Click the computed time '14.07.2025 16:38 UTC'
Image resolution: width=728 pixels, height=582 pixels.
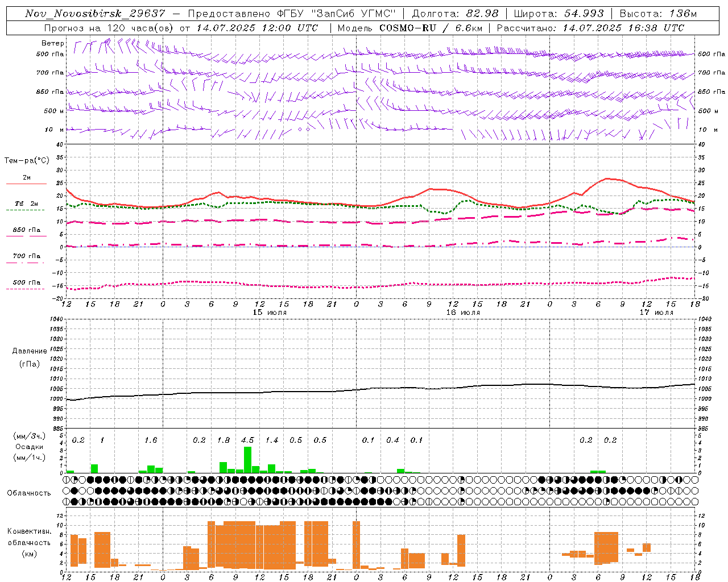pos(623,28)
